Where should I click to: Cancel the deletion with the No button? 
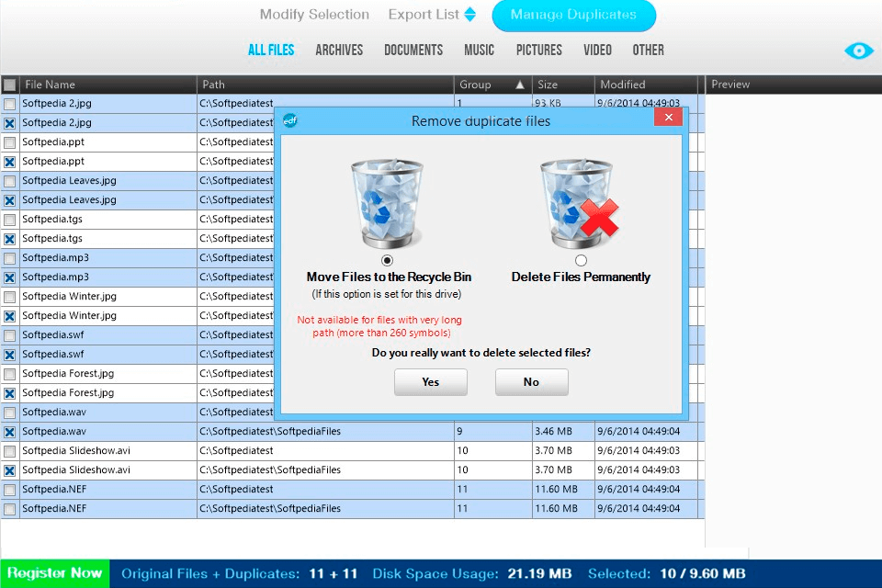click(x=531, y=381)
